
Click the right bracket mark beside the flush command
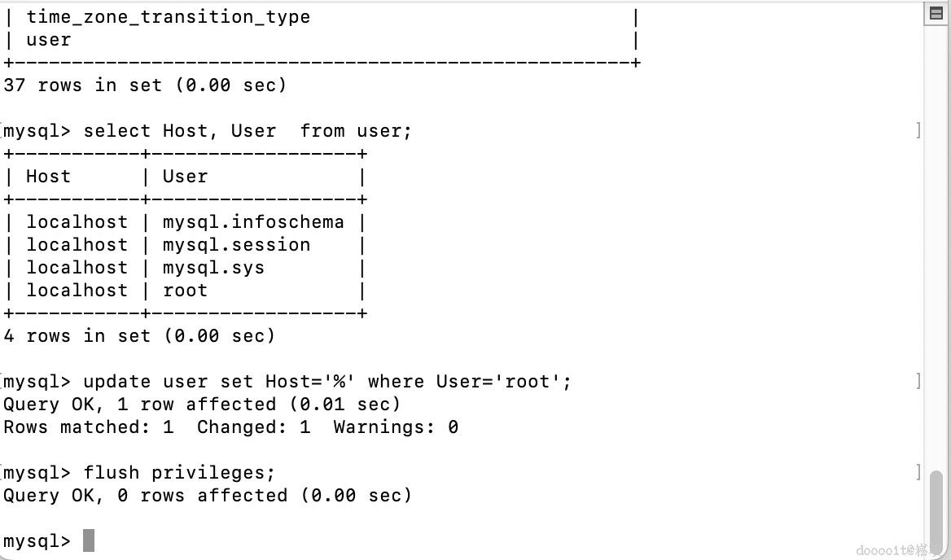(918, 472)
